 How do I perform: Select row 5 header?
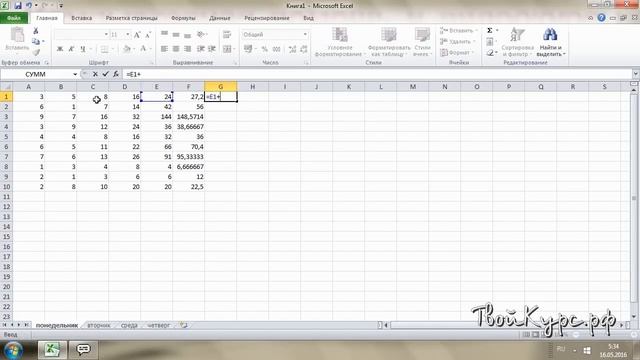pyautogui.click(x=6, y=137)
